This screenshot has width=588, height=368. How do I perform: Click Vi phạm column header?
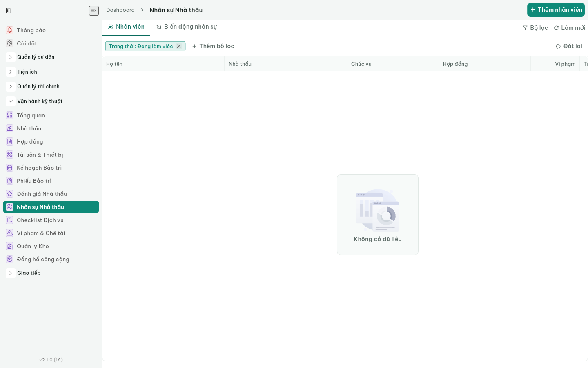click(555, 64)
